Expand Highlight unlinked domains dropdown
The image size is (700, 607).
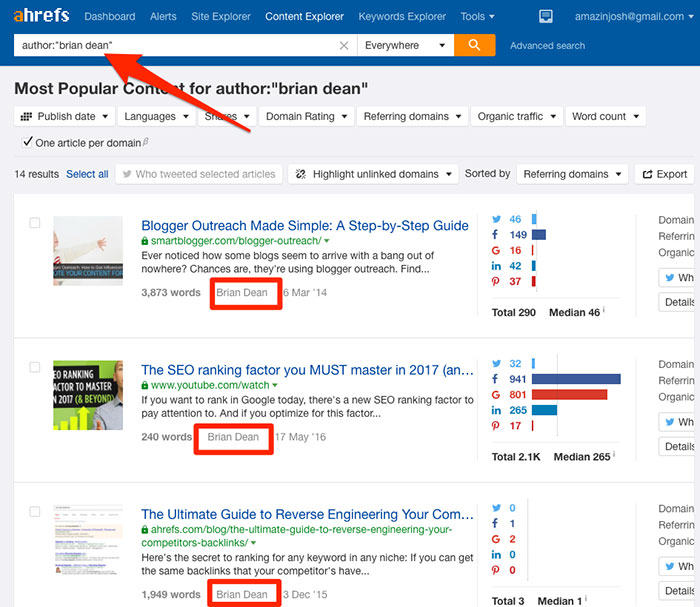[374, 174]
